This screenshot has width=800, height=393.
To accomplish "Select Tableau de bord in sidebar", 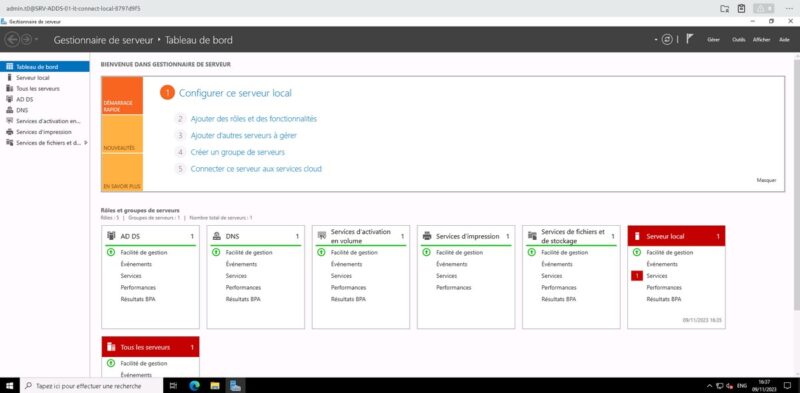I will [45, 67].
